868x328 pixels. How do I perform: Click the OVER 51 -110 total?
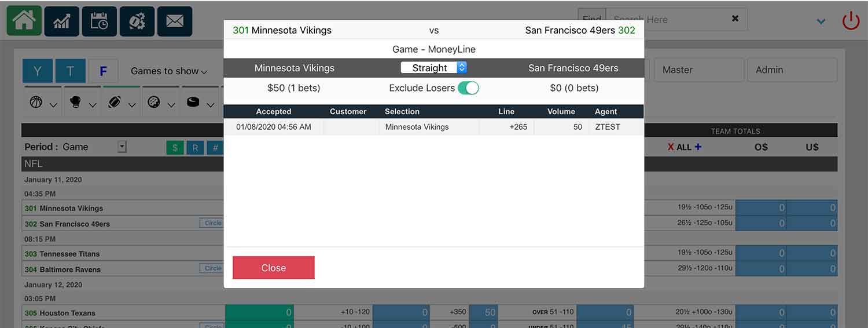(x=554, y=312)
